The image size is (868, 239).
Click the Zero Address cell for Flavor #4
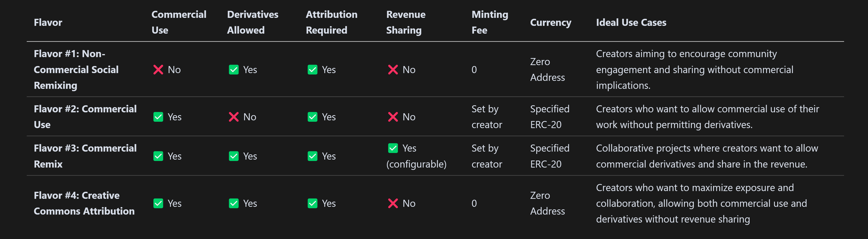547,203
